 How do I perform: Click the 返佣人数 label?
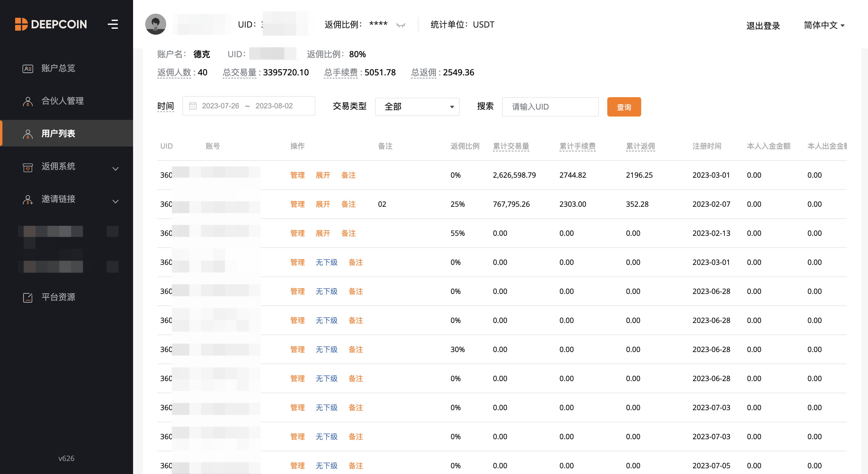[x=174, y=72]
